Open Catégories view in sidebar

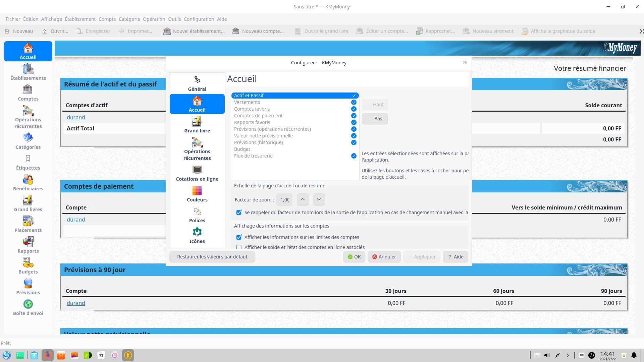coord(28,141)
